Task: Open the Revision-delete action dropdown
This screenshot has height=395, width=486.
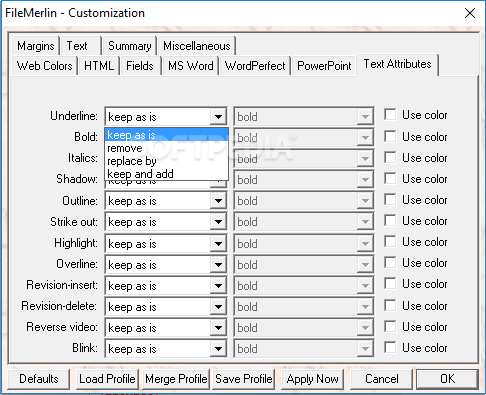Action: pos(218,307)
